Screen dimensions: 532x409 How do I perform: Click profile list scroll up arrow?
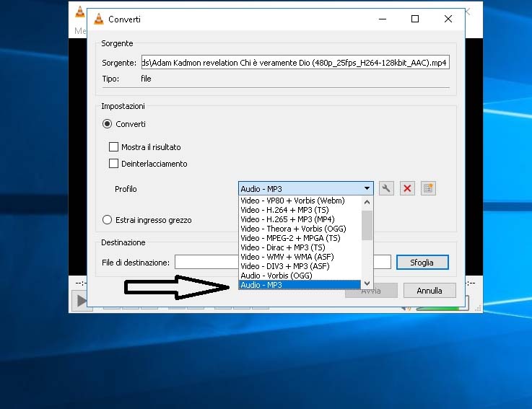coord(367,202)
